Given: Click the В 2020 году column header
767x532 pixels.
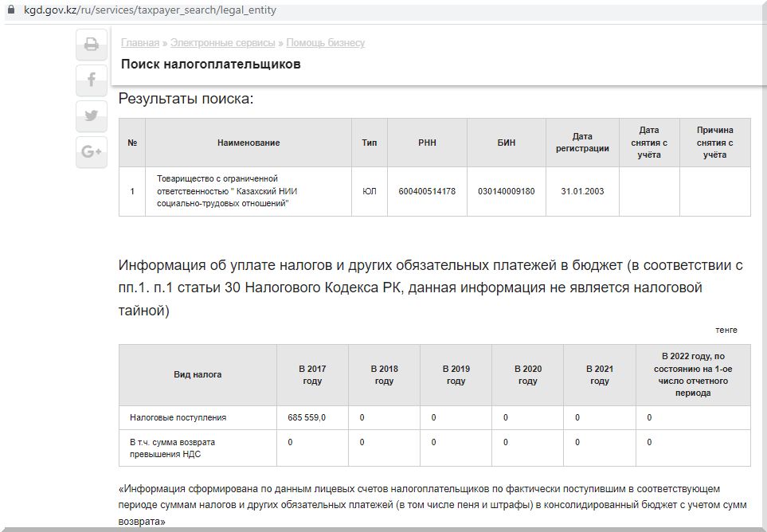Looking at the screenshot, I should coord(528,375).
